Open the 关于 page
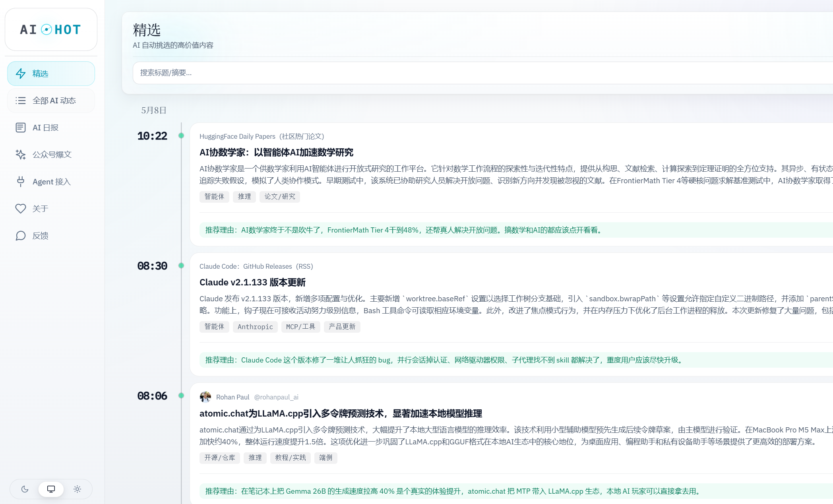This screenshot has width=833, height=504. (51, 209)
